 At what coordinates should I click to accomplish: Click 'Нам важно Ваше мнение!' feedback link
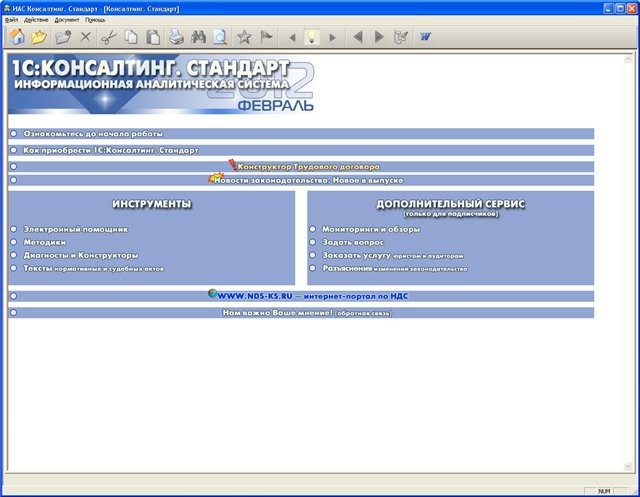[307, 313]
